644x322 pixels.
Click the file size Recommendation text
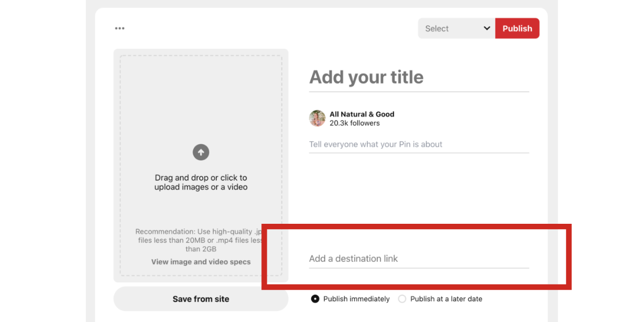(x=199, y=240)
